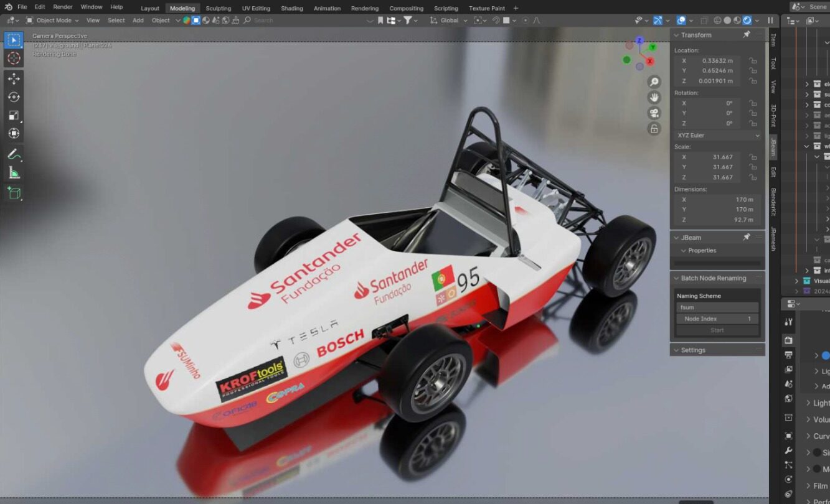Click the pan view hand icon
This screenshot has width=830, height=504.
pos(654,98)
